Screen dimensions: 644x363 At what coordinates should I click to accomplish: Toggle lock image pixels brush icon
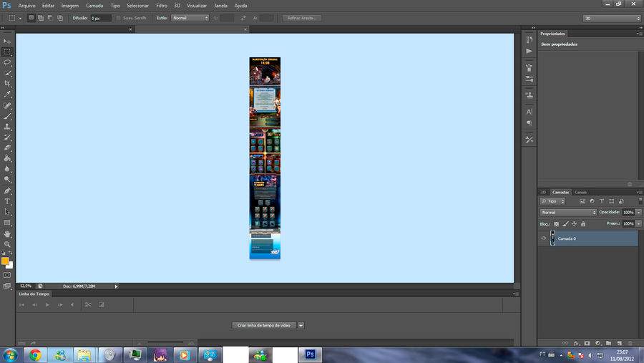coord(565,224)
